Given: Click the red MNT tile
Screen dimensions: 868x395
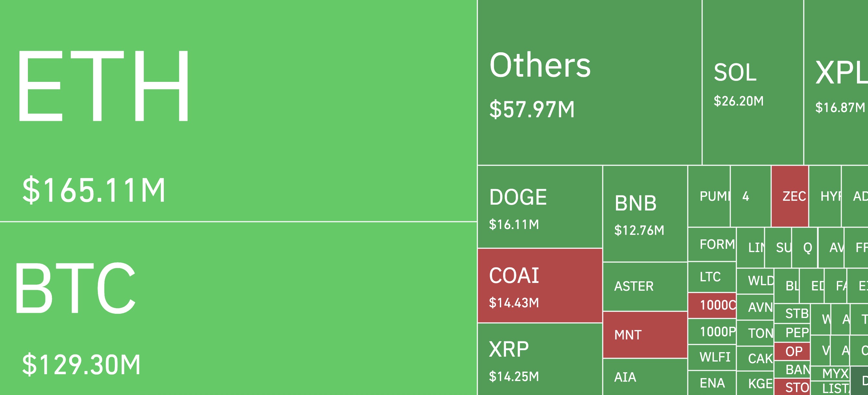Looking at the screenshot, I should tap(645, 335).
